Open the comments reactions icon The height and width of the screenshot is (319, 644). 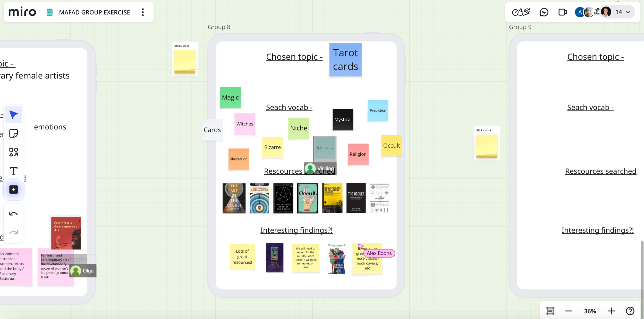(544, 12)
